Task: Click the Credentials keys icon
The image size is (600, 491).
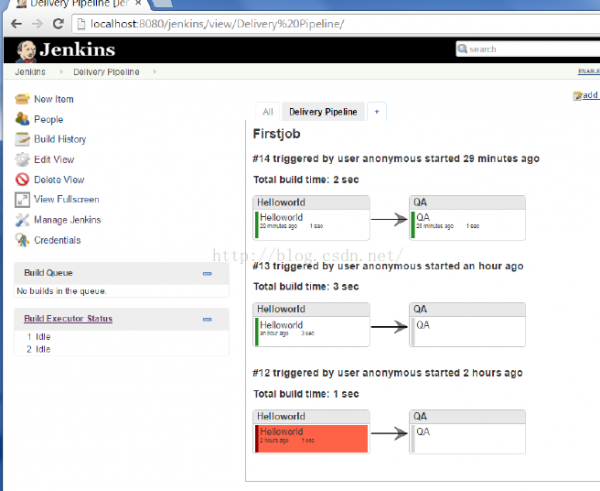Action: pyautogui.click(x=22, y=240)
